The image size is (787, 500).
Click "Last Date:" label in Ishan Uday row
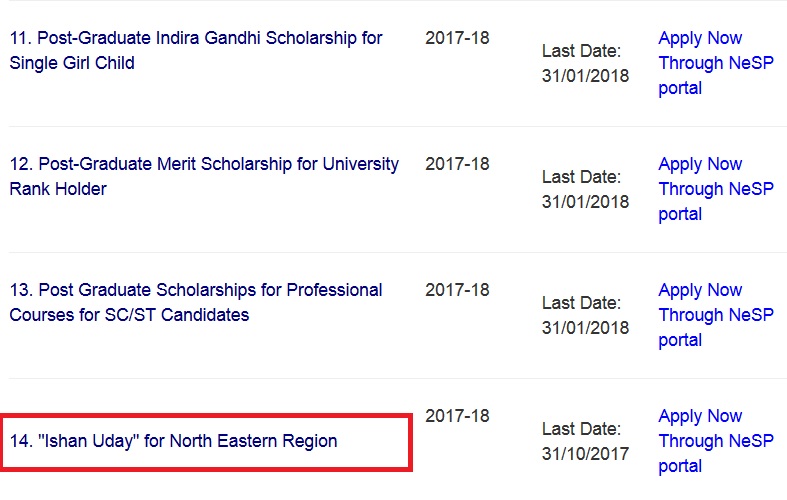click(581, 429)
